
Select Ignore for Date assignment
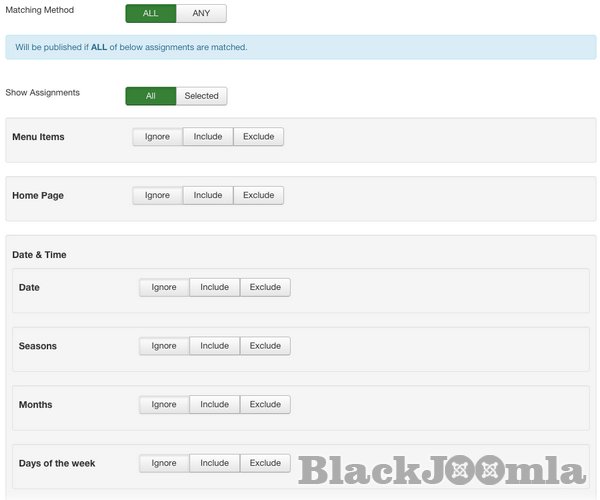[x=164, y=287]
